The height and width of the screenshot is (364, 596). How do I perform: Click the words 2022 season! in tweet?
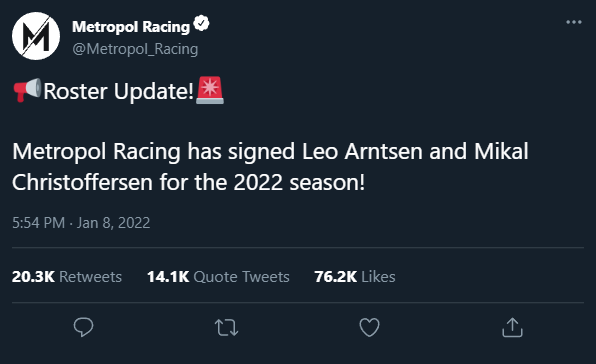point(299,182)
